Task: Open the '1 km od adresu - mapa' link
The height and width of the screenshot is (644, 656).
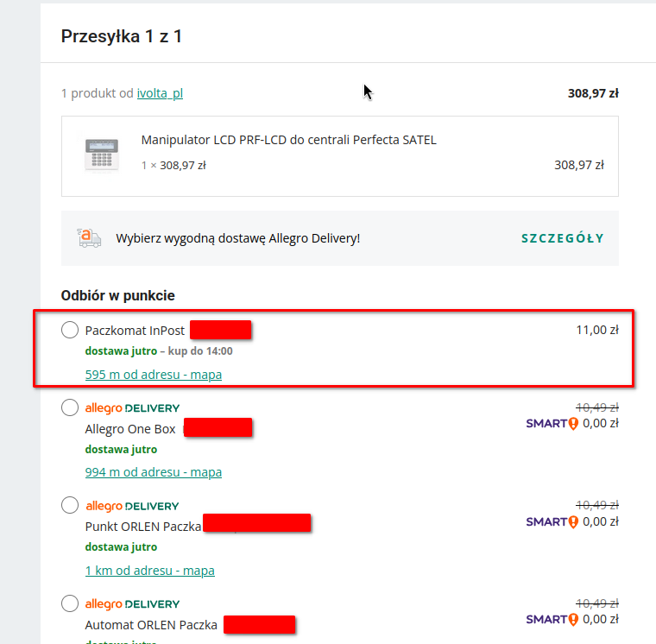Action: pyautogui.click(x=150, y=571)
